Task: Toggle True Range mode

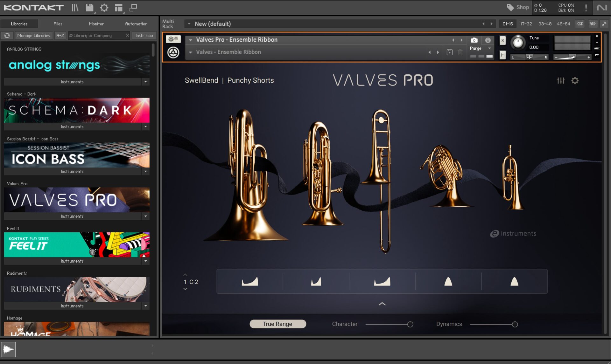Action: (x=277, y=324)
